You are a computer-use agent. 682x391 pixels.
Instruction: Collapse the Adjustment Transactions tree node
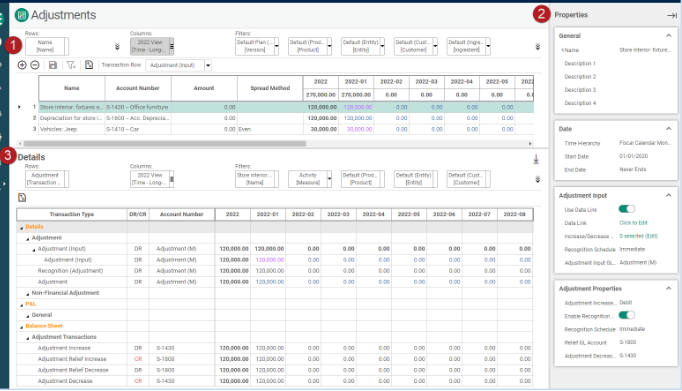(x=28, y=338)
